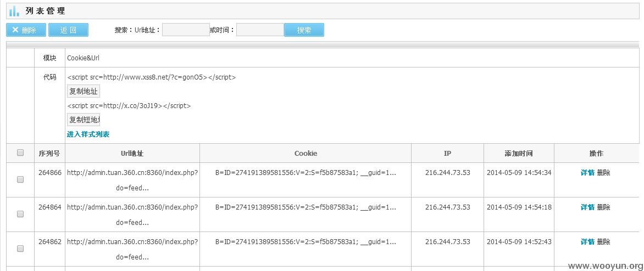The height and width of the screenshot is (271, 644).
Task: Toggle the select-all checkbox in table header
Action: point(20,153)
